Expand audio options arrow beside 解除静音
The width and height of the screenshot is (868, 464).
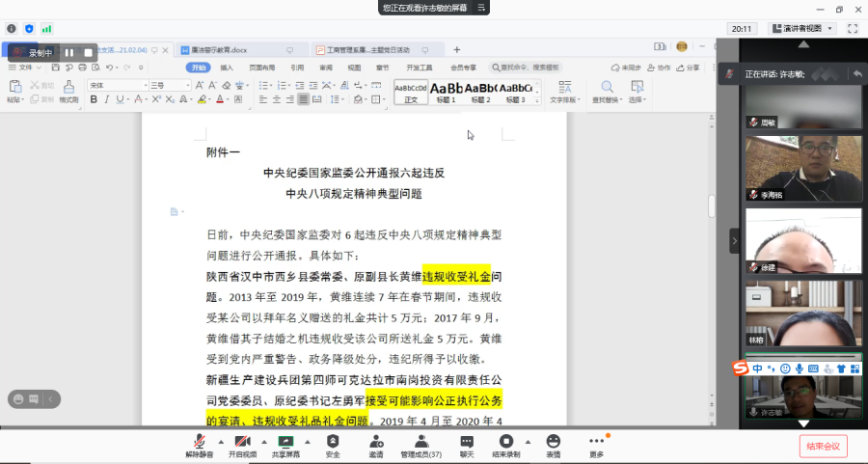coord(221,441)
